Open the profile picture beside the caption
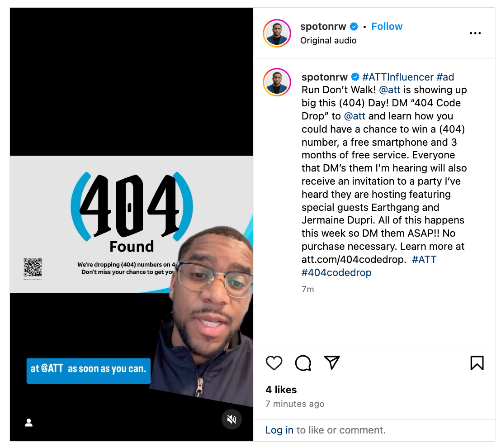This screenshot has height=448, width=501. click(x=277, y=82)
